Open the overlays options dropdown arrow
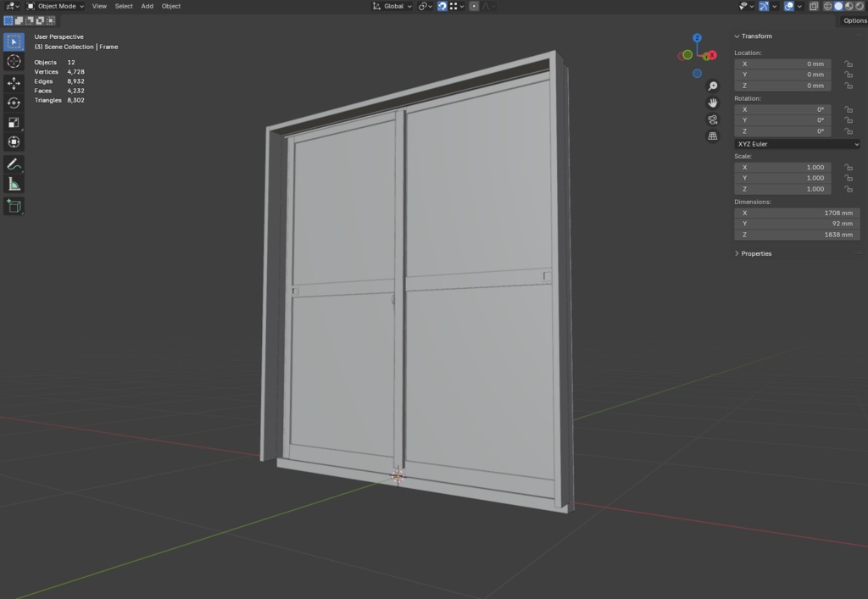Image resolution: width=868 pixels, height=599 pixels. click(799, 6)
